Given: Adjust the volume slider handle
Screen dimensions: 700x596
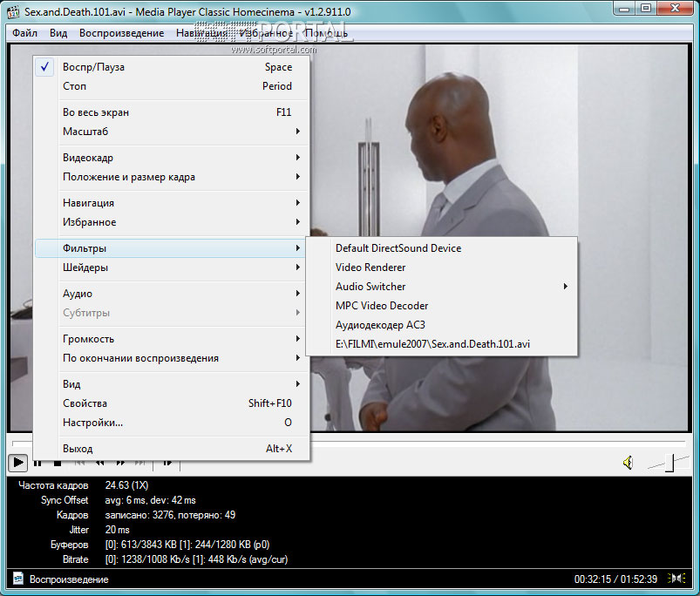Looking at the screenshot, I should pos(669,463).
